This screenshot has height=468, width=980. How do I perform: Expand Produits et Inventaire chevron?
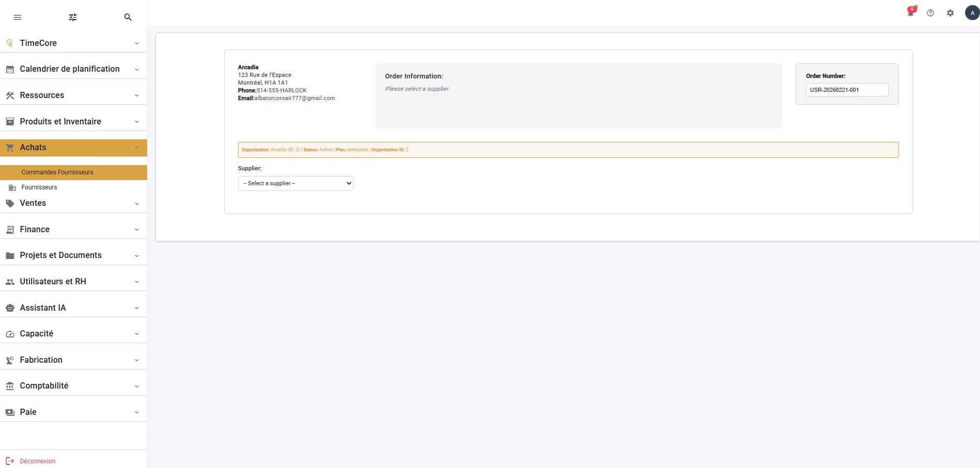click(x=137, y=122)
